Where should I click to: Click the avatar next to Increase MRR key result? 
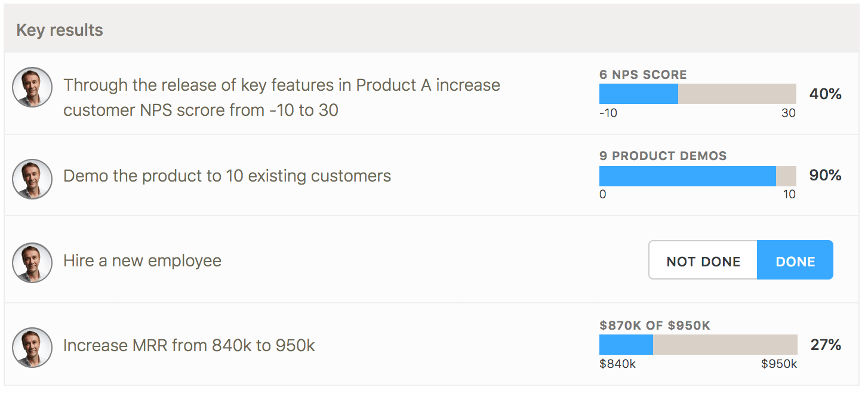(32, 347)
